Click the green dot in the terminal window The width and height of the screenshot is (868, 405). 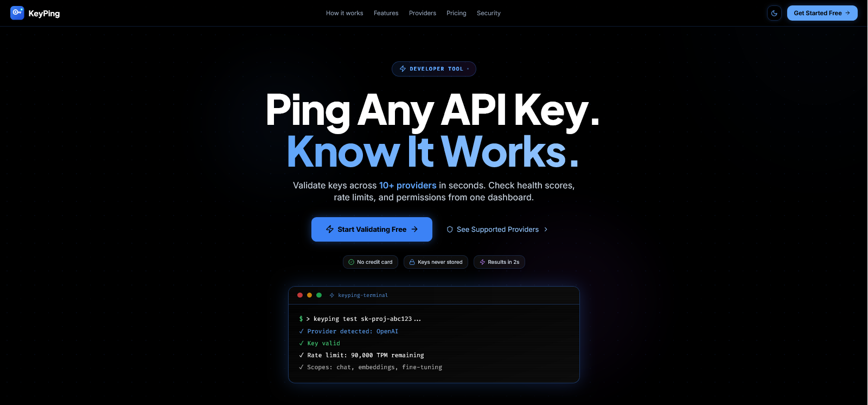pyautogui.click(x=319, y=295)
